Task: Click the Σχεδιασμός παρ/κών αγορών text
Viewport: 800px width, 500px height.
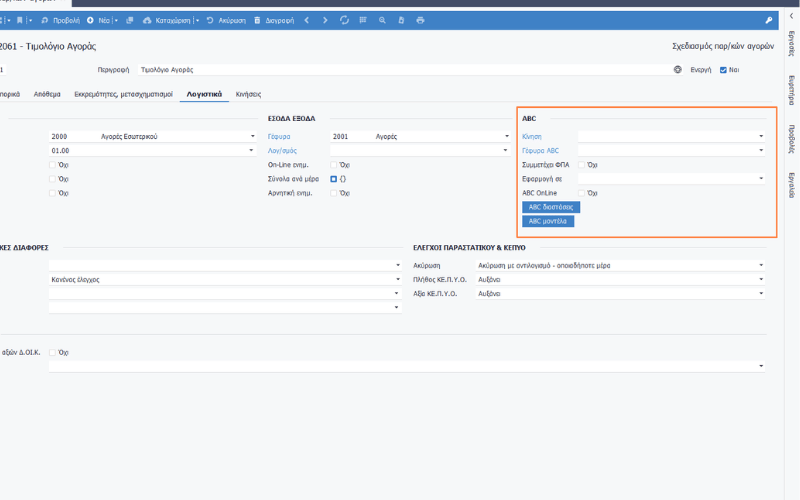Action: [x=723, y=46]
